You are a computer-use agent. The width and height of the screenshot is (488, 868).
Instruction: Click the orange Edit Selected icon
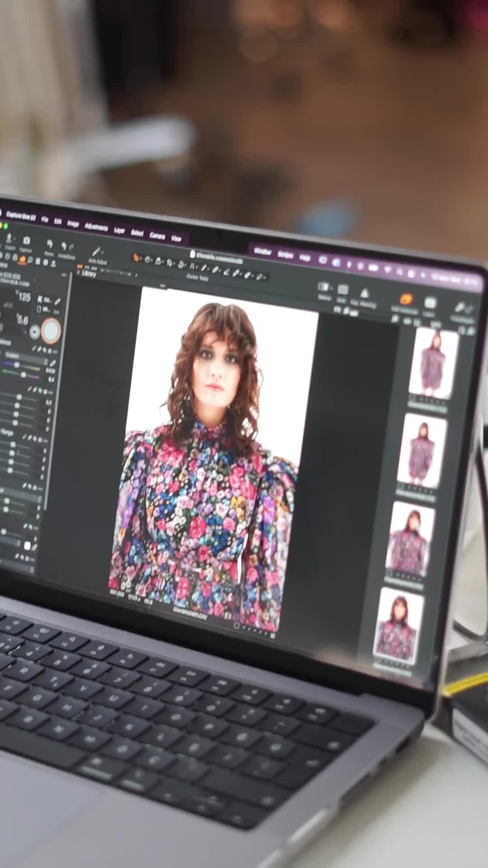pos(406,299)
